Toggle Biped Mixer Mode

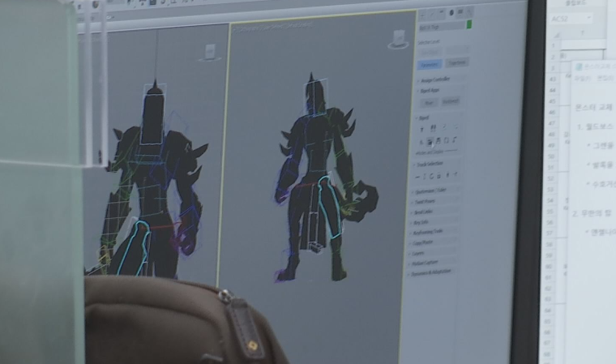coord(456,126)
